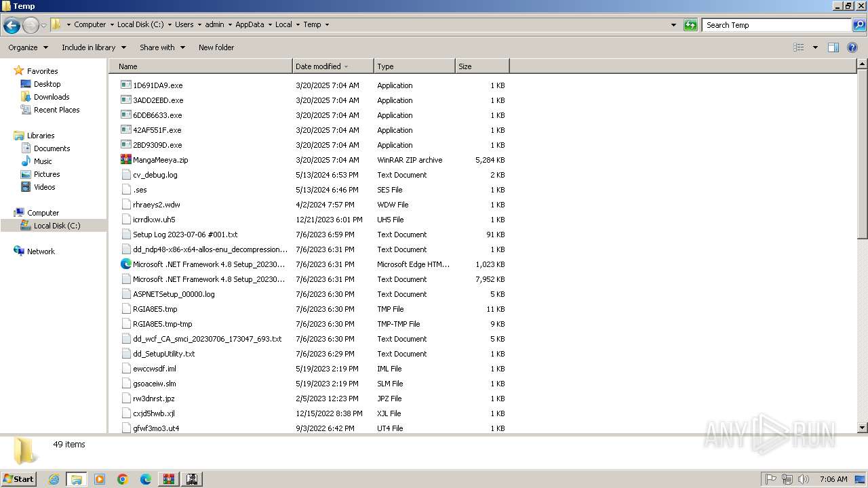Image resolution: width=868 pixels, height=488 pixels.
Task: Launch Internet Explorer from taskbar
Action: pyautogui.click(x=54, y=479)
